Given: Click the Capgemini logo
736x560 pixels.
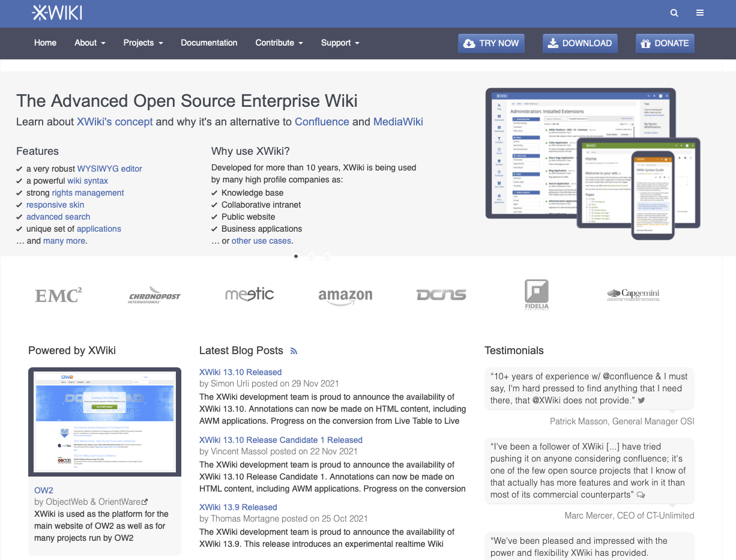Looking at the screenshot, I should tap(633, 294).
